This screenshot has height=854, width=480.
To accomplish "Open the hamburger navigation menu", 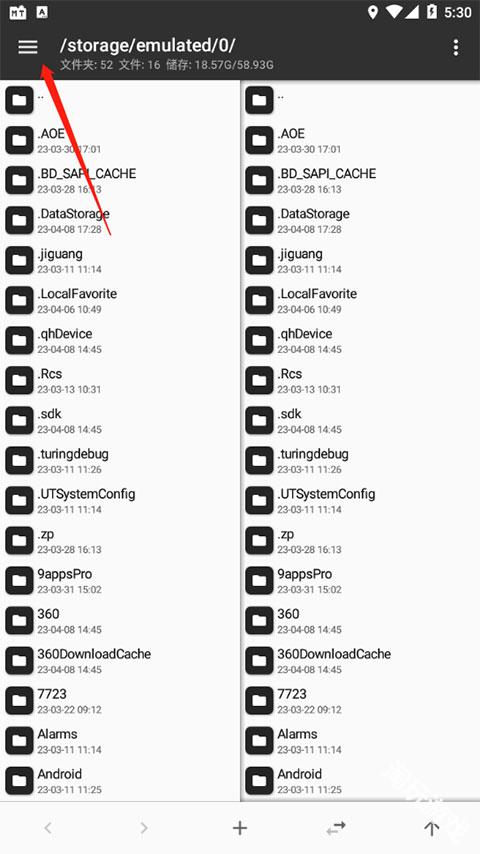I will pos(28,47).
